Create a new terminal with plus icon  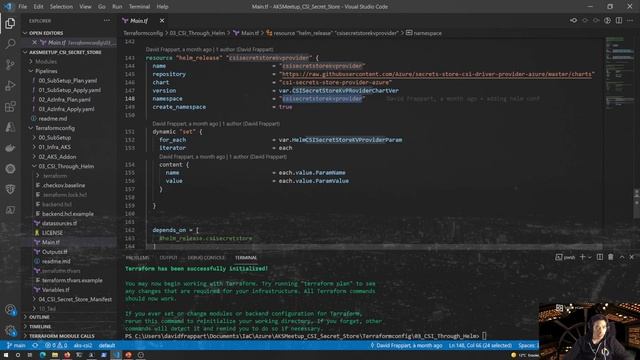tap(582, 257)
